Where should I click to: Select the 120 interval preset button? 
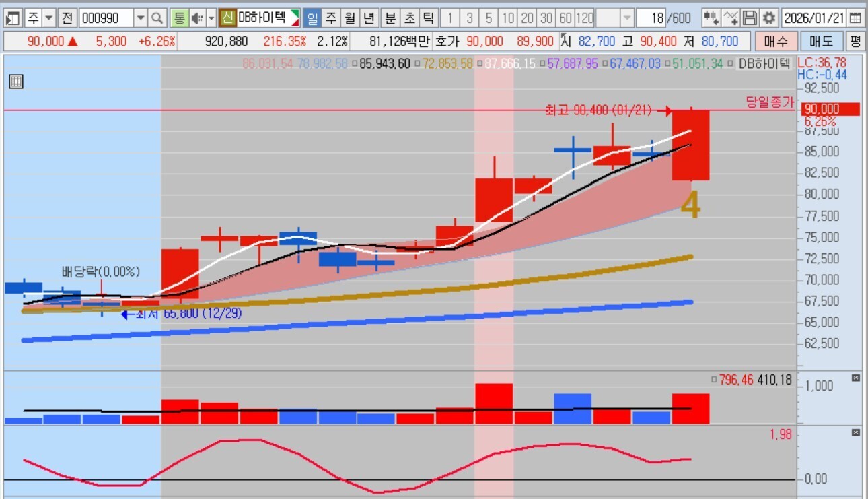[x=585, y=18]
